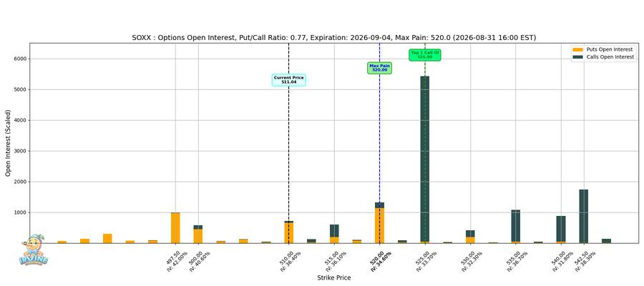Click the bar at 510.00 strike
Viewport: 644px width, 286px height.
click(x=289, y=232)
